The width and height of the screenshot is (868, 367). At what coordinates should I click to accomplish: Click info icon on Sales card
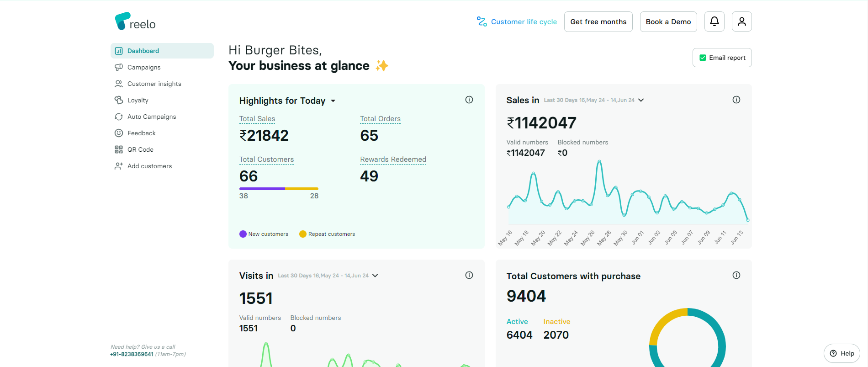point(736,100)
